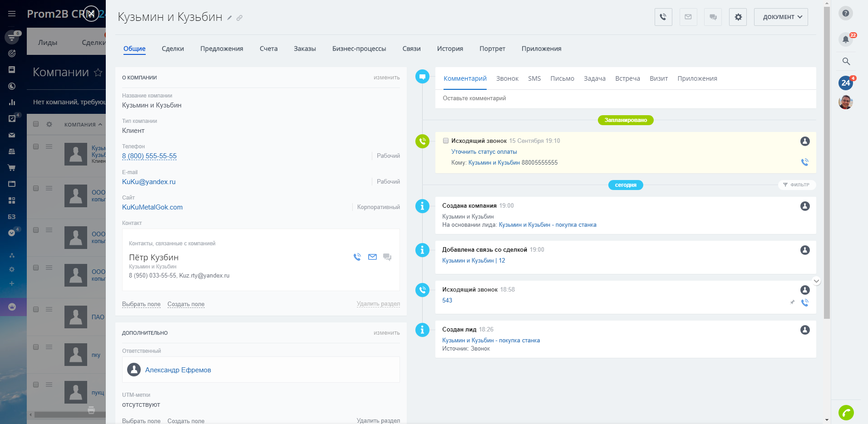Viewport: 868px width, 424px height.
Task: Click the pencil icon to edit company title
Action: click(x=230, y=18)
